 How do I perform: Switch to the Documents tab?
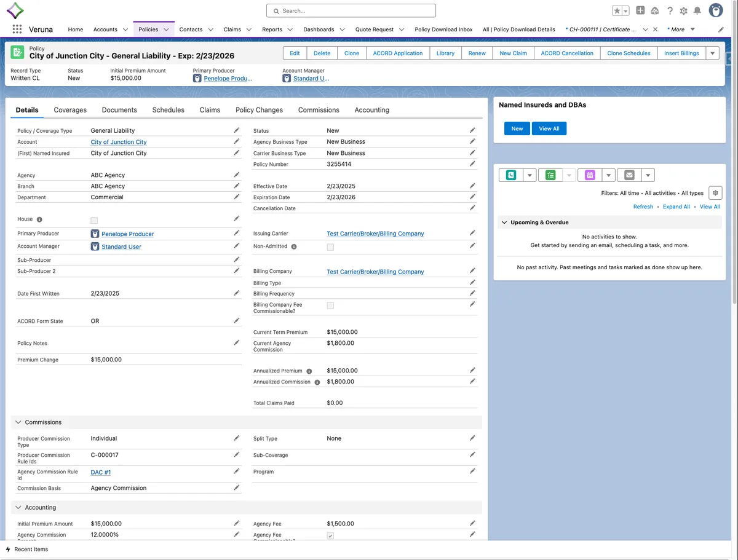point(119,110)
